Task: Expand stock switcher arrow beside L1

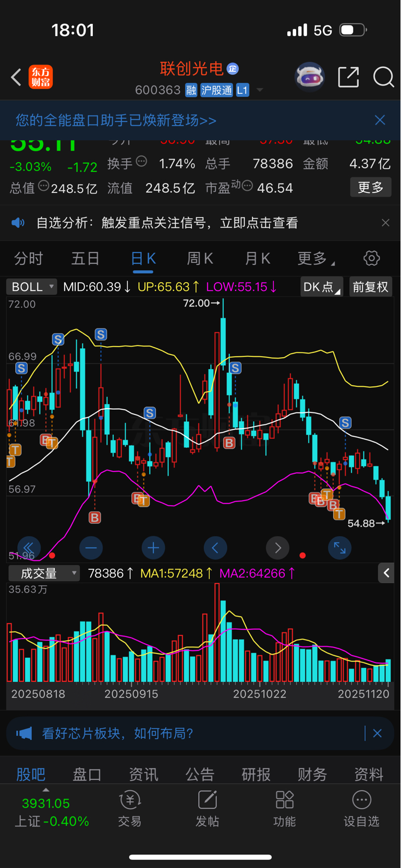Action: click(x=259, y=90)
